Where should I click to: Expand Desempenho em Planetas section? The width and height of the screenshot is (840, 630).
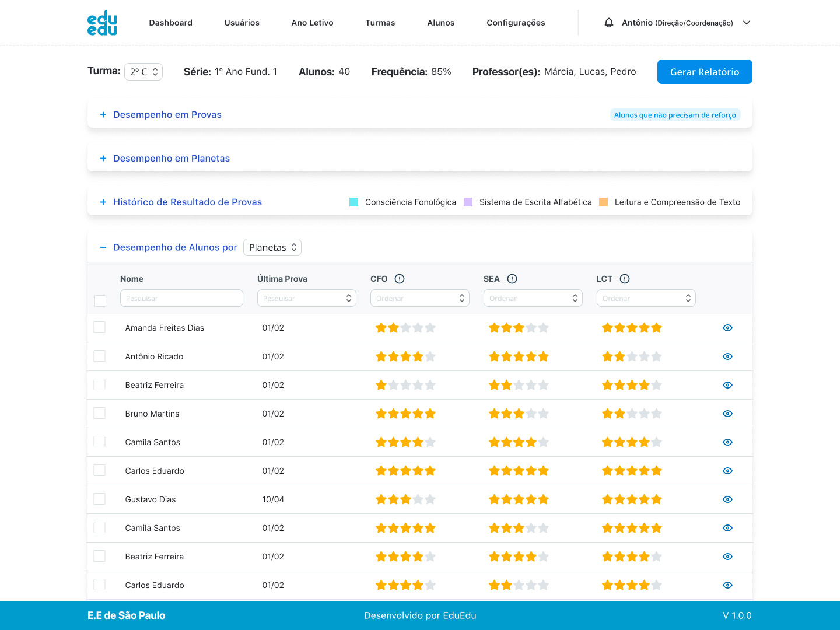click(171, 159)
